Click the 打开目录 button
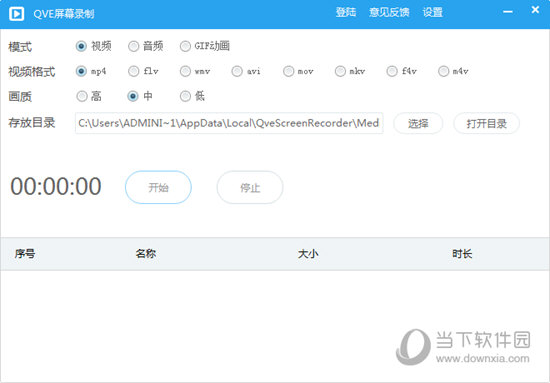Image resolution: width=550 pixels, height=383 pixels. point(487,123)
